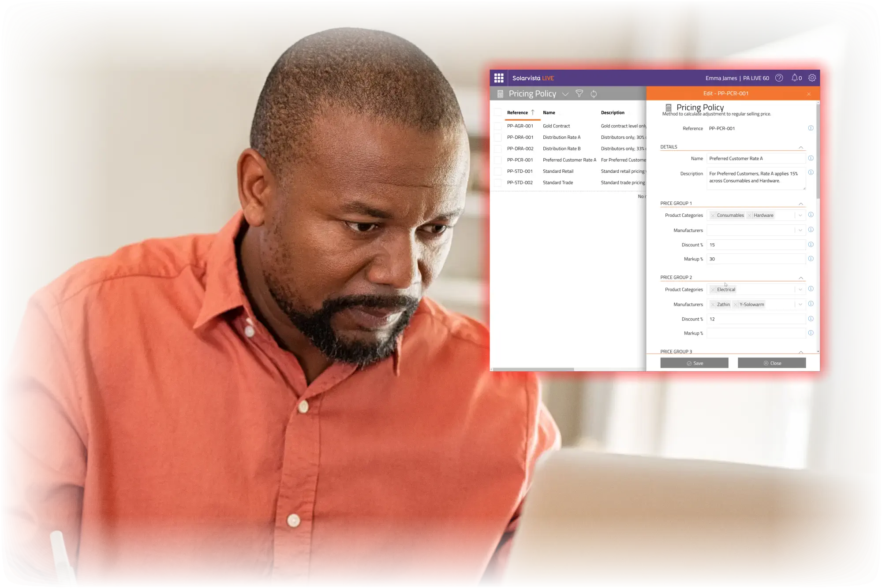Click info icon for Price Group 1 Discount %

811,245
